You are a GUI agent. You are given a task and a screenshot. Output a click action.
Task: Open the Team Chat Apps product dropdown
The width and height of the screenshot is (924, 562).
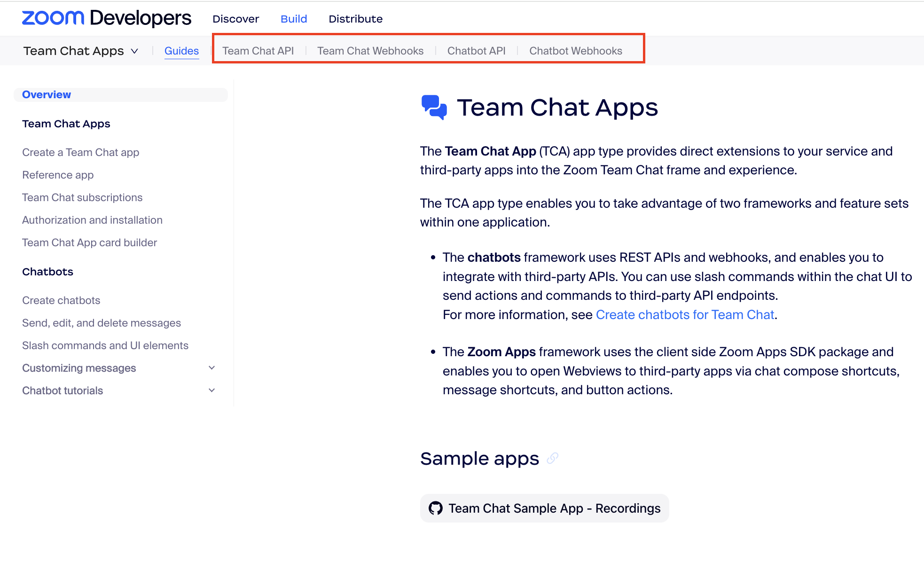coord(81,51)
